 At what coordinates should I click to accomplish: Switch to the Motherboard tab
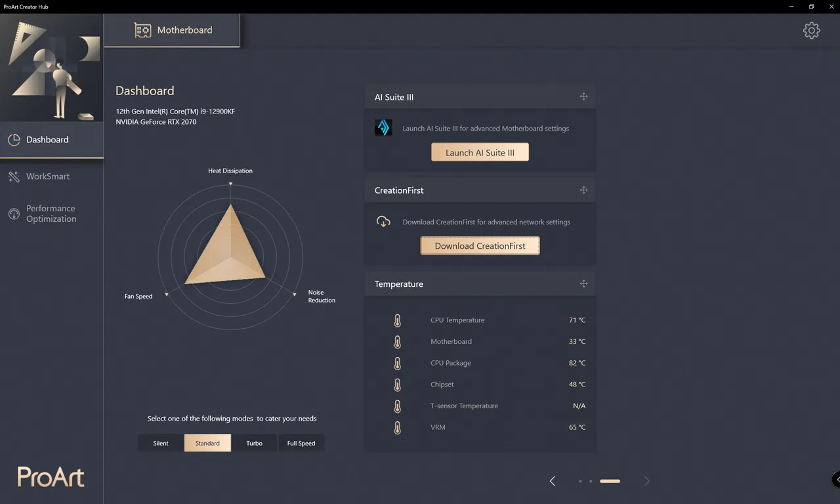tap(172, 30)
